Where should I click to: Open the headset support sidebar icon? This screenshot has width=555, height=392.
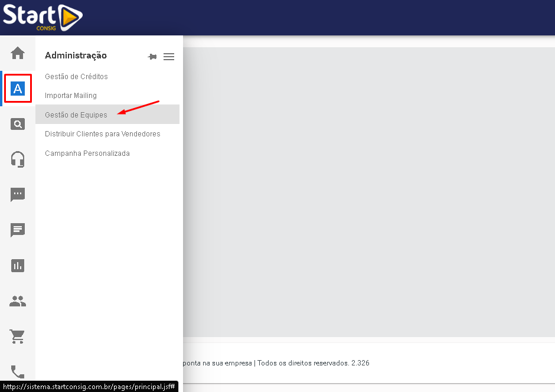[18, 159]
